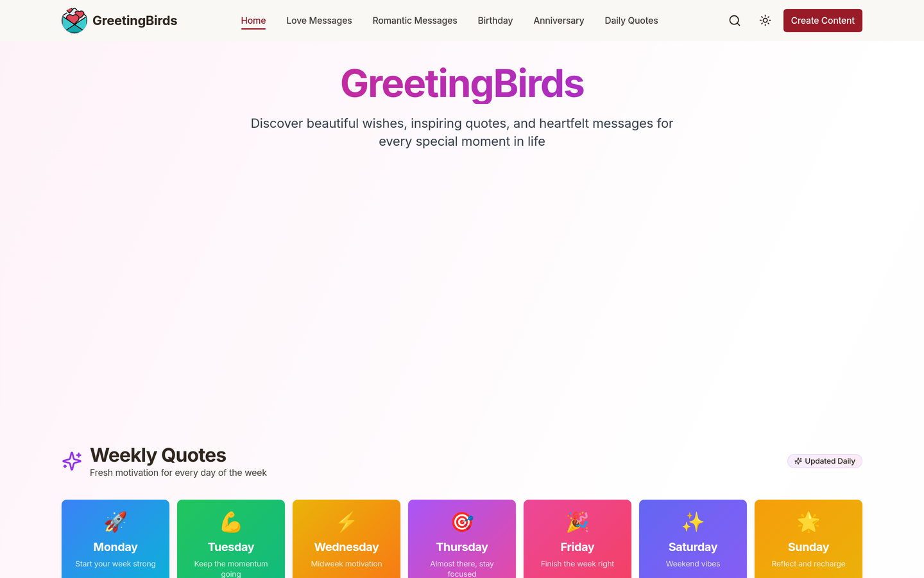Click the Create Content button

pos(823,21)
